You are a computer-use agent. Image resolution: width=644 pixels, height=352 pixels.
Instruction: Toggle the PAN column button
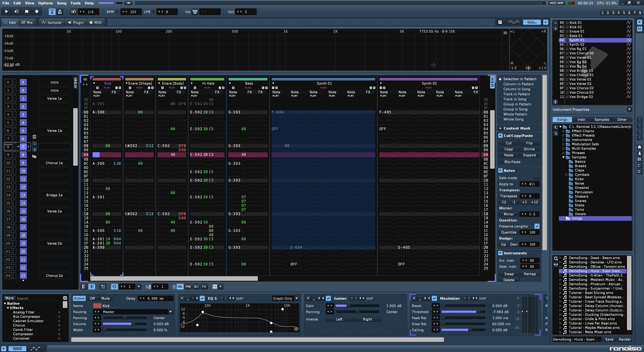click(x=188, y=287)
